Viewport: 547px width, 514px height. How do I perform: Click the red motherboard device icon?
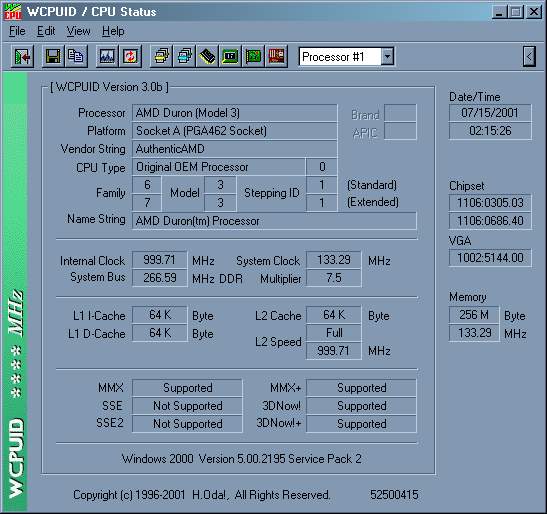point(276,56)
